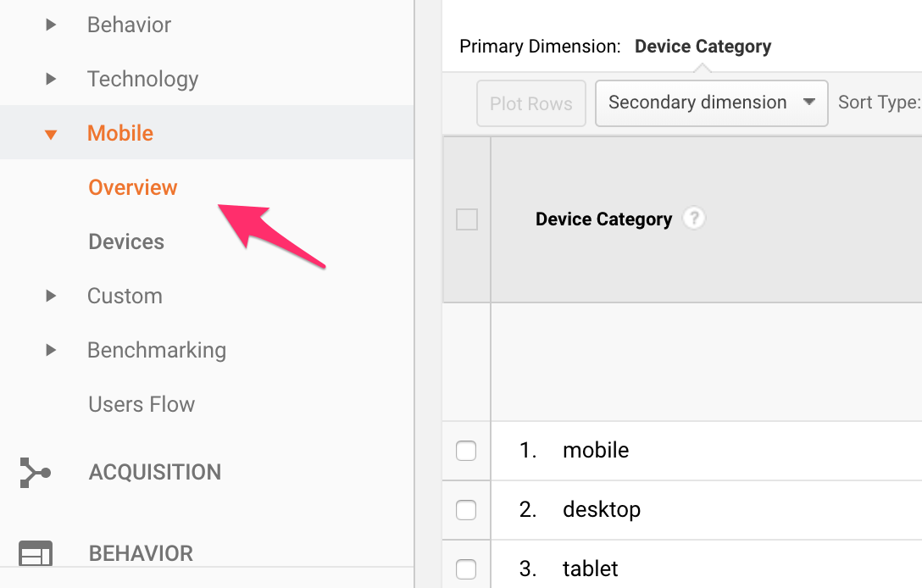The width and height of the screenshot is (922, 588).
Task: Click the mobile device category link
Action: pos(596,450)
